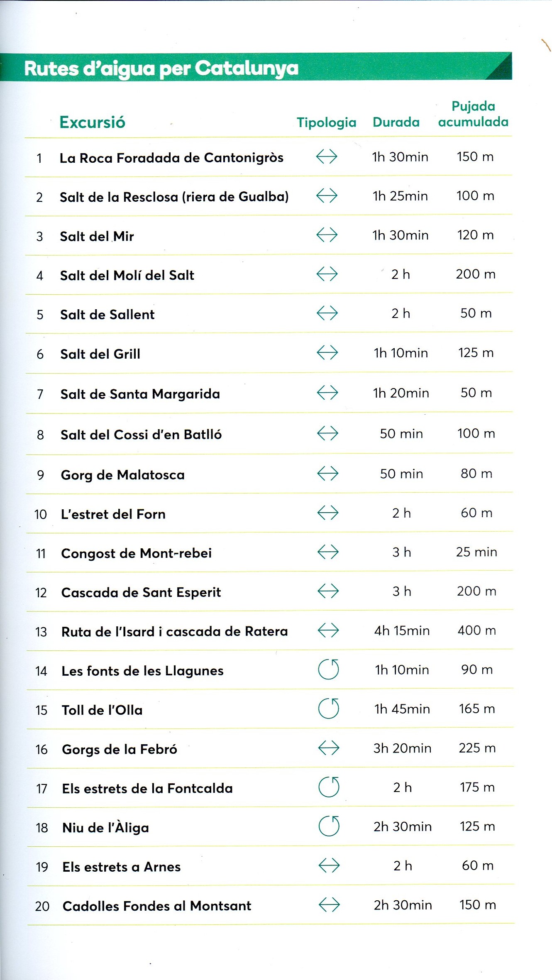Click the 25 min value for Congost de Mont-rebei
The width and height of the screenshot is (552, 980).
point(476,552)
